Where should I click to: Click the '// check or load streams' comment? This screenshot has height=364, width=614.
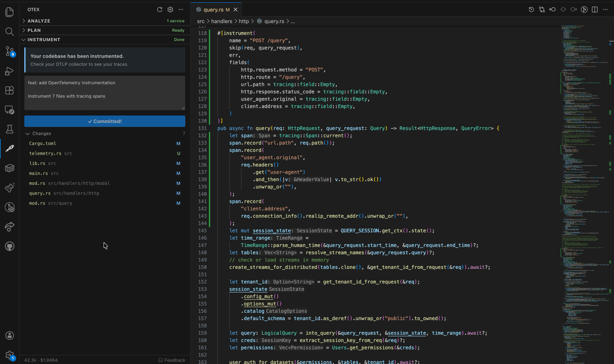point(279,260)
